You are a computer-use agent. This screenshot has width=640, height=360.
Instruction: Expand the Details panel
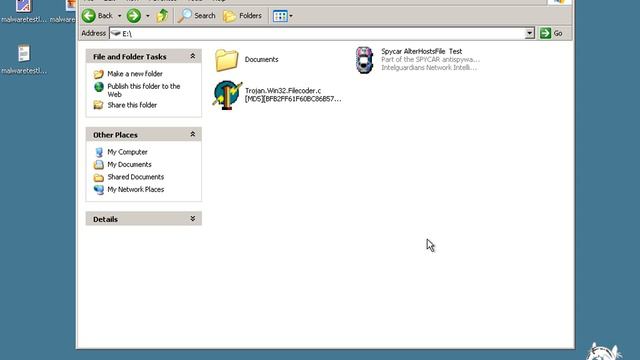tap(193, 219)
